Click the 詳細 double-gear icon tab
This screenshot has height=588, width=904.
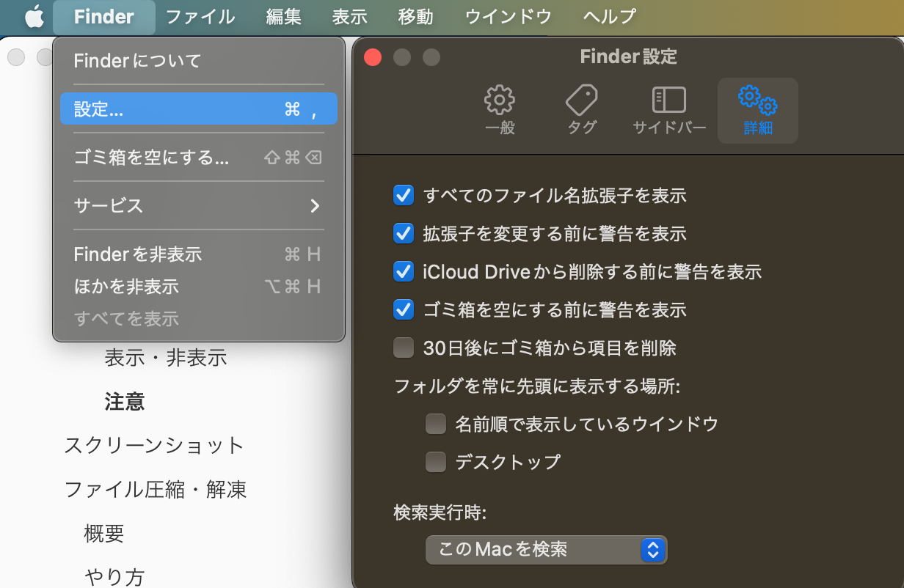click(758, 111)
